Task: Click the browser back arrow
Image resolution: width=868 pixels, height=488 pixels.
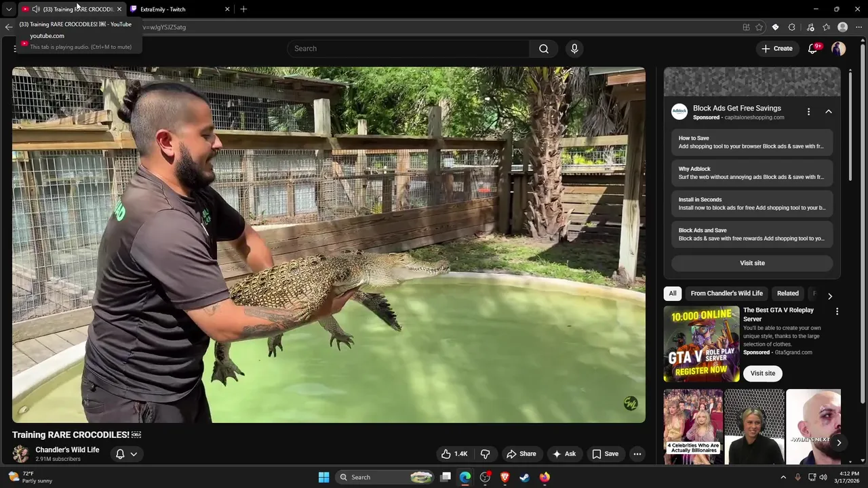Action: tap(8, 27)
